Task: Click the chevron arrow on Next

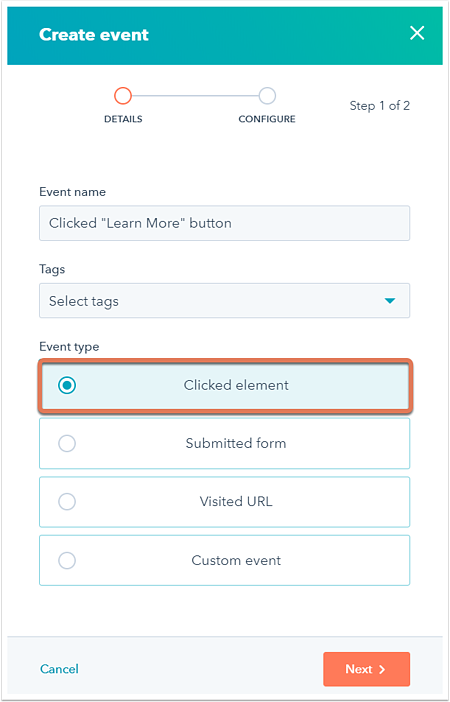Action: (x=382, y=669)
